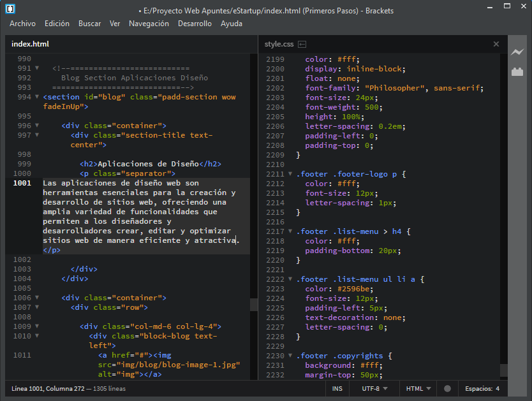532x401 pixels.
Task: Open the Ayuda menu
Action: pyautogui.click(x=232, y=24)
